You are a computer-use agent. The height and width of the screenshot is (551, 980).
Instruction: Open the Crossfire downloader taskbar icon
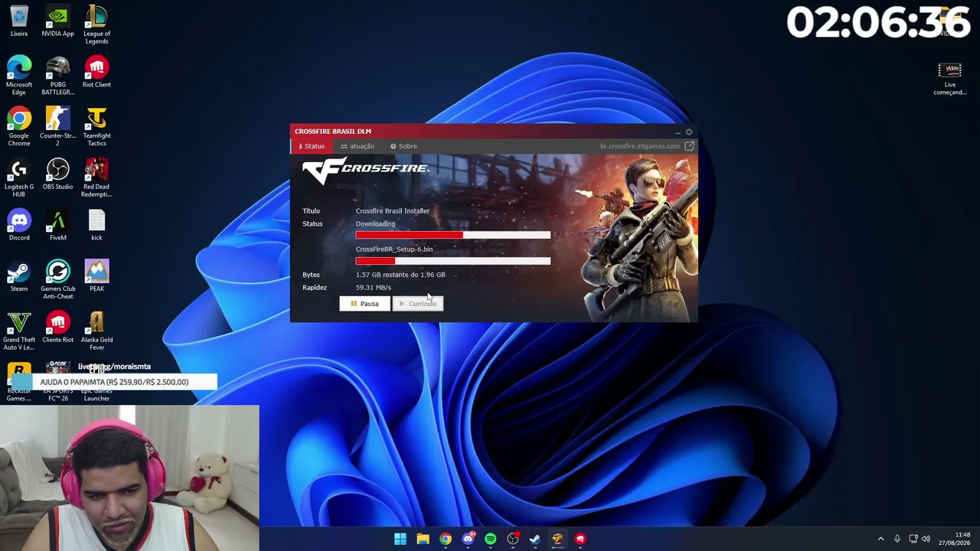(x=557, y=539)
